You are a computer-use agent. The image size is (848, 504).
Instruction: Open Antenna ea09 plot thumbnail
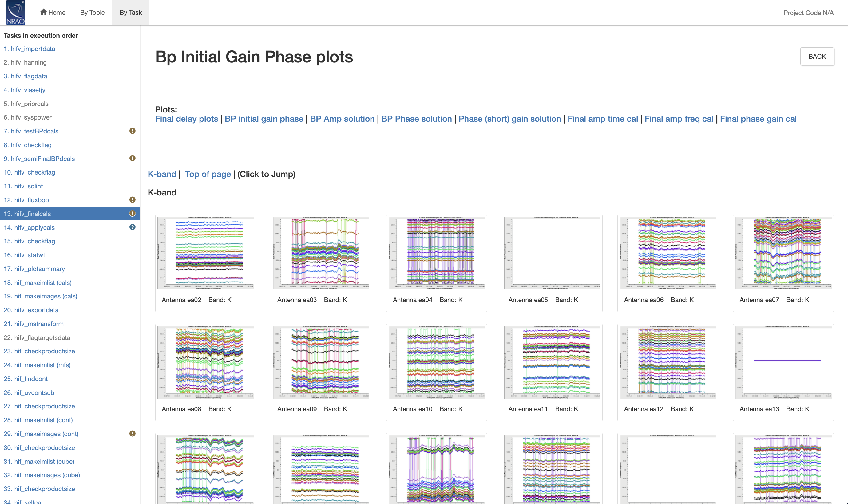[321, 362]
